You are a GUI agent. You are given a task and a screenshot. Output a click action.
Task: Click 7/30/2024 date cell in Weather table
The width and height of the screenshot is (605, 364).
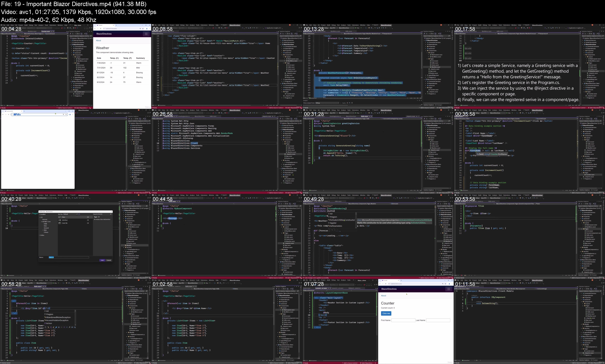[101, 63]
